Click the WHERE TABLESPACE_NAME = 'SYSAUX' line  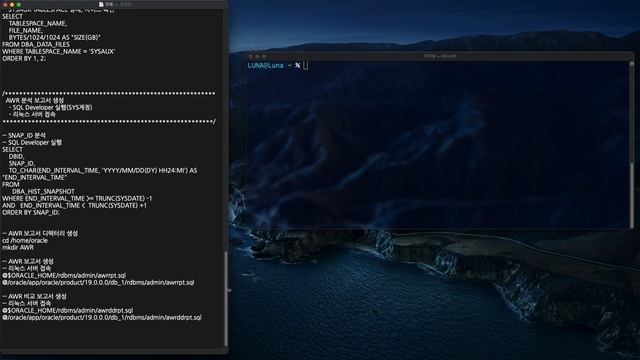tap(58, 51)
